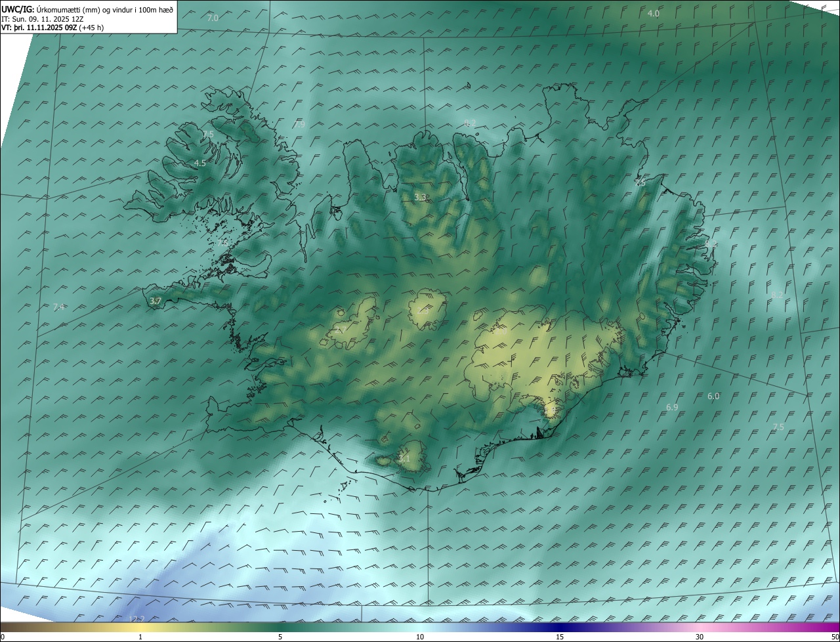Image resolution: width=840 pixels, height=642 pixels.
Task: Click the 30 tick on the color scale
Action: 700,637
